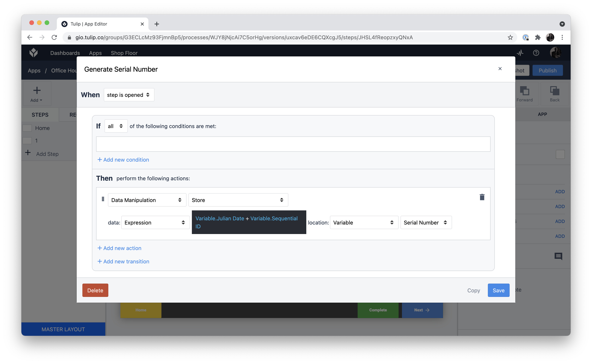Open the Serial Number variable dropdown

[x=425, y=222]
